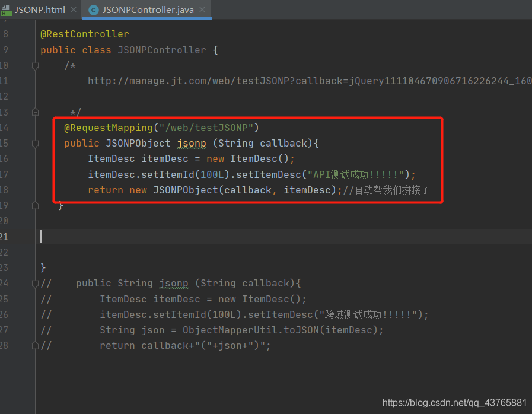Collapse the jsonp method at line 15
The height and width of the screenshot is (414, 532).
(35, 144)
